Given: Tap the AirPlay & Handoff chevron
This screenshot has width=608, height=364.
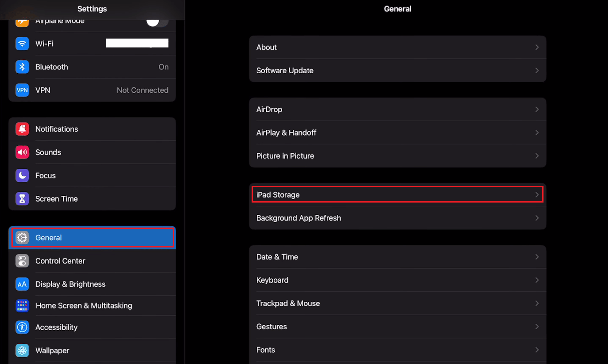Looking at the screenshot, I should pos(537,133).
